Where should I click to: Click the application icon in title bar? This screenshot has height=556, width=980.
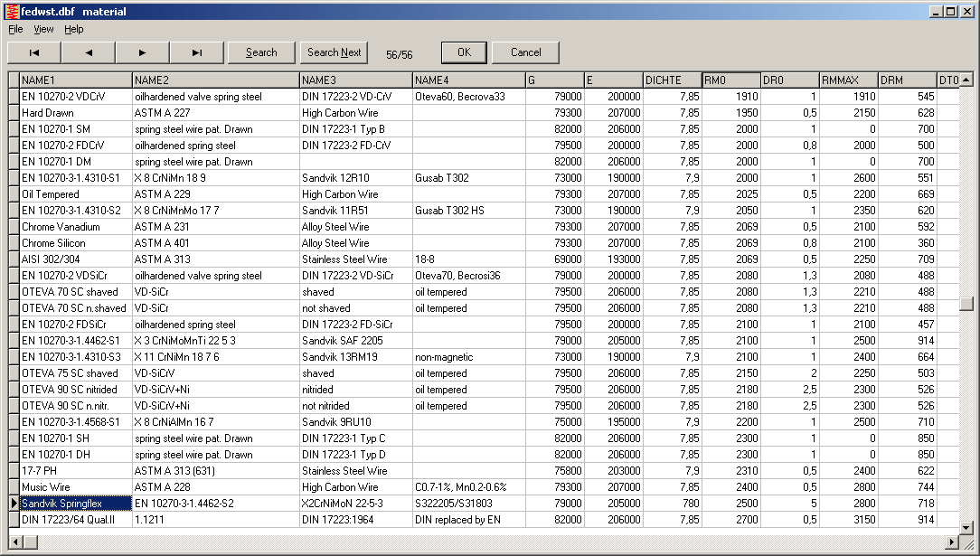[11, 12]
